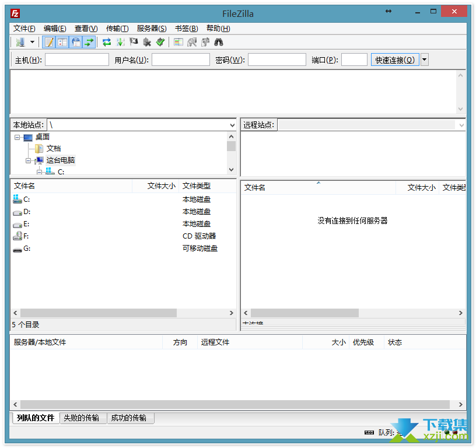Focus the 主机(H) host input field
Screen dimensions: 476x448
[x=77, y=60]
